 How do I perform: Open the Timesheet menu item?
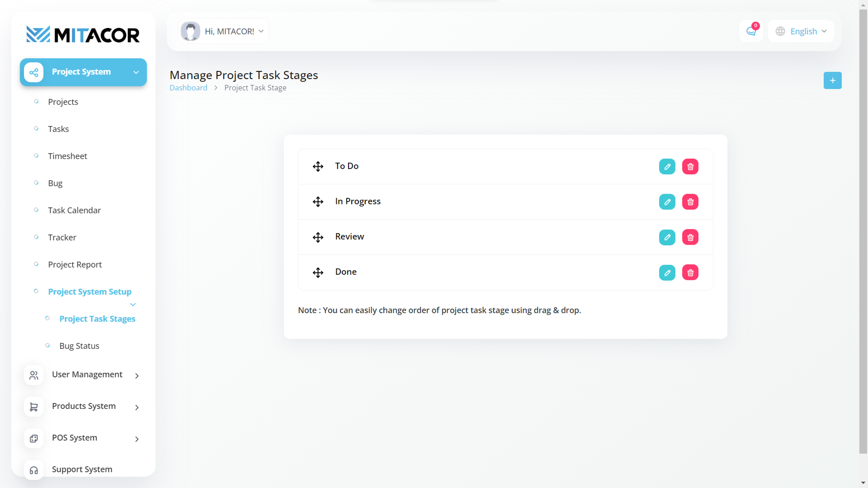67,156
